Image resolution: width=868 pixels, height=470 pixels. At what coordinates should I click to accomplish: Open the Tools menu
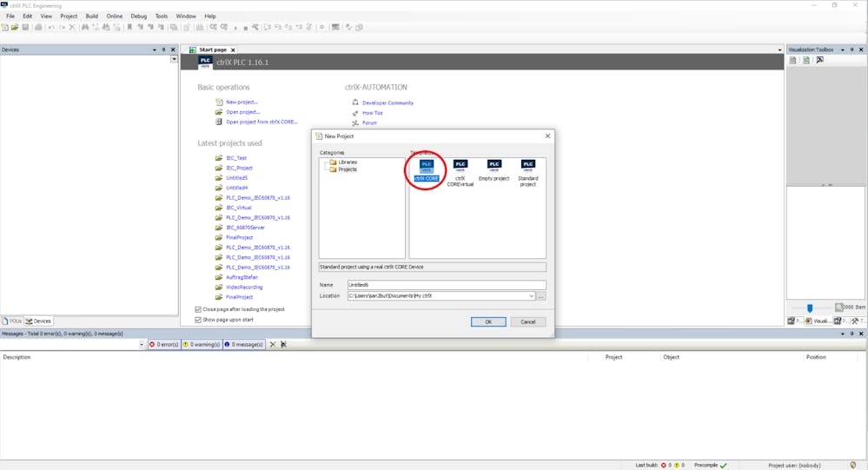coord(161,16)
